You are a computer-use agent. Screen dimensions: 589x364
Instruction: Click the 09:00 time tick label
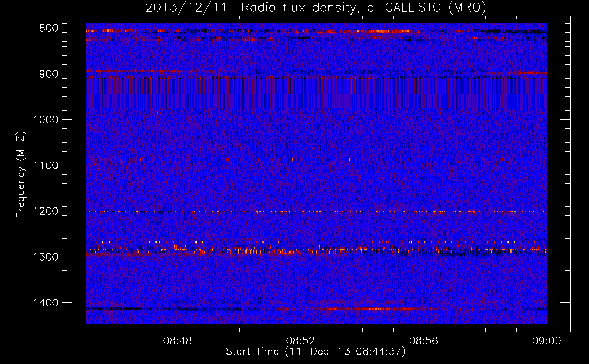coord(547,341)
